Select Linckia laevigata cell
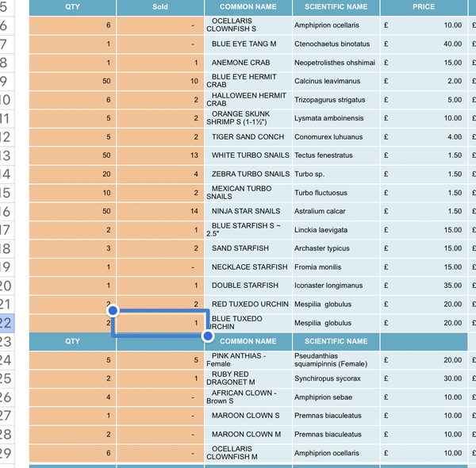The image size is (476, 468). click(x=336, y=230)
